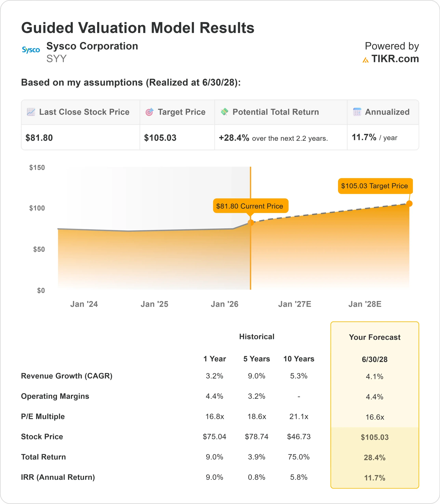
Task: Click the TIKR.com orange logo icon
Action: coord(365,60)
